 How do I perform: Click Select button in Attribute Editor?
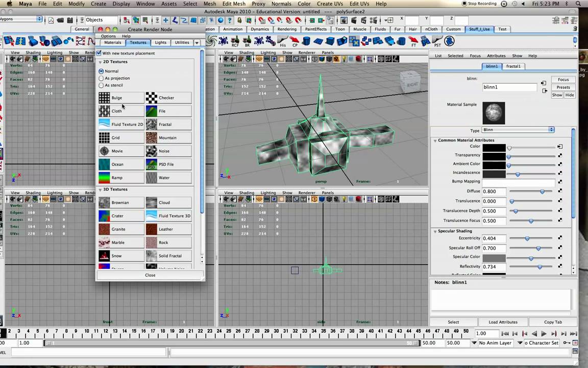[453, 322]
